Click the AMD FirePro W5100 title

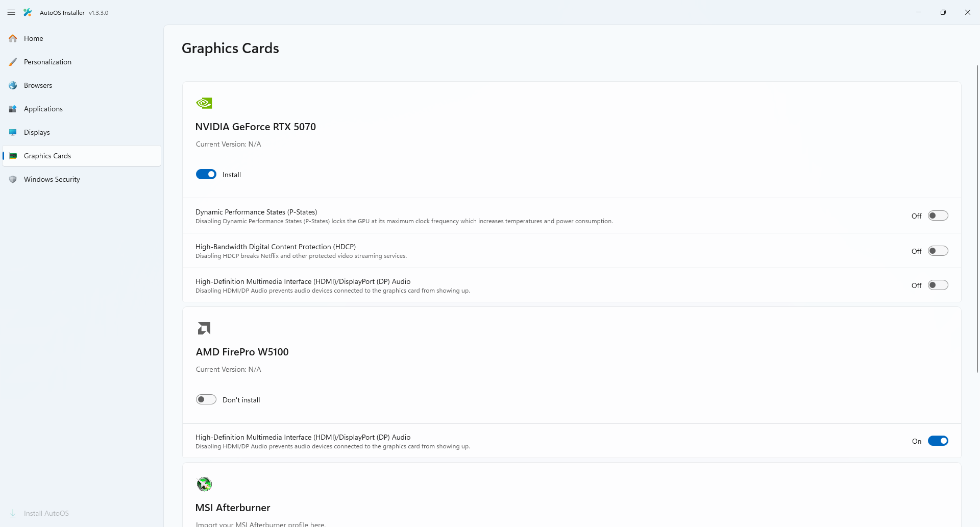click(242, 352)
